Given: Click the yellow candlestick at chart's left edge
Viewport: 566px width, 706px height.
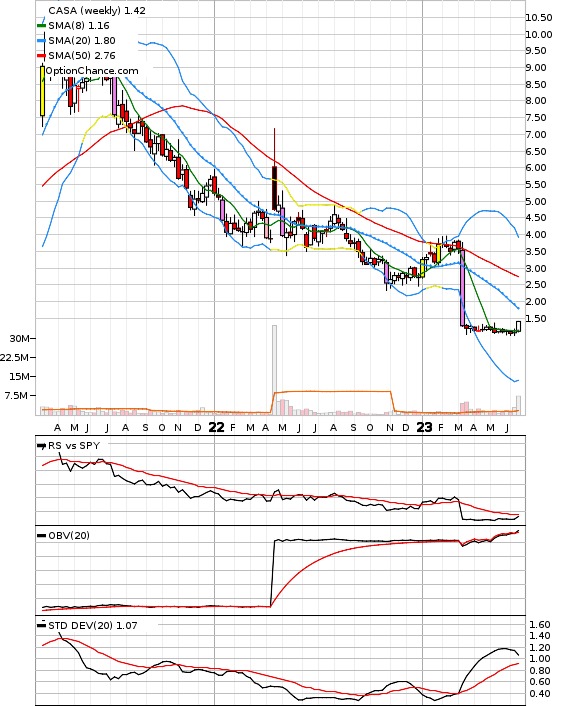Looking at the screenshot, I should point(42,91).
